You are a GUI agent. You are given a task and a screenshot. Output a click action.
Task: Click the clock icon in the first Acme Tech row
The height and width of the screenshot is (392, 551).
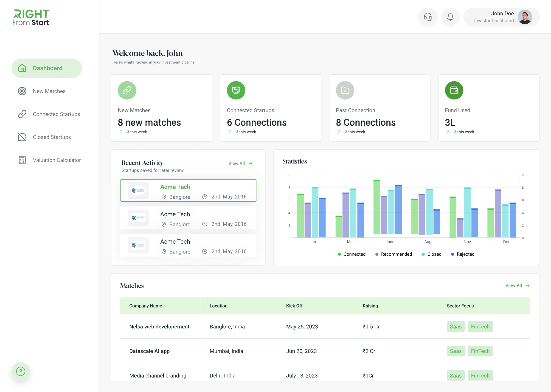coord(205,197)
